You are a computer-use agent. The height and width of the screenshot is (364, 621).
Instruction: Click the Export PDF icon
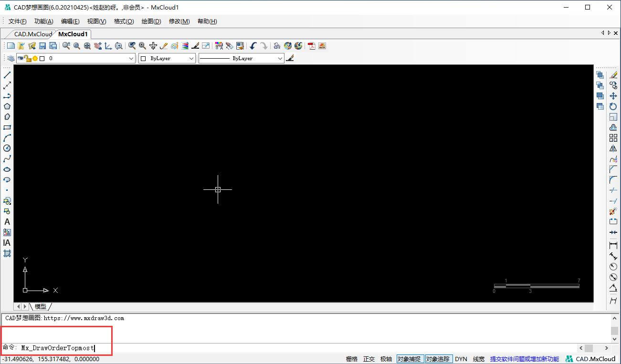coord(312,46)
